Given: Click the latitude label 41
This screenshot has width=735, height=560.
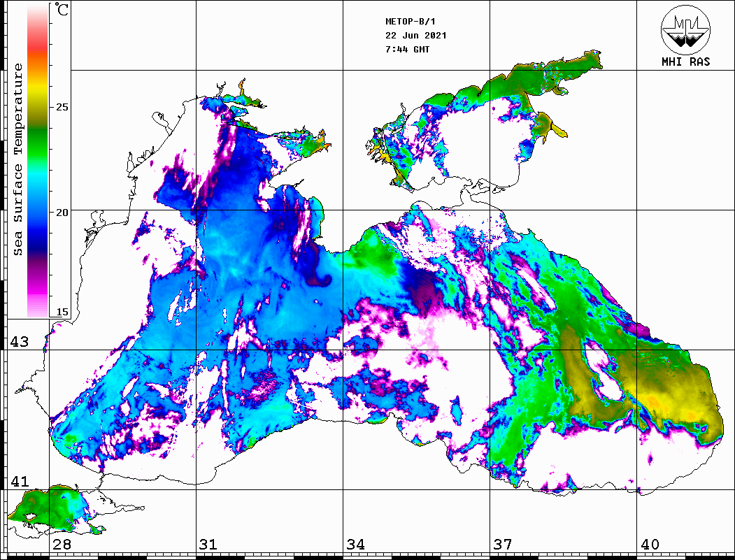Looking at the screenshot, I should (20, 482).
